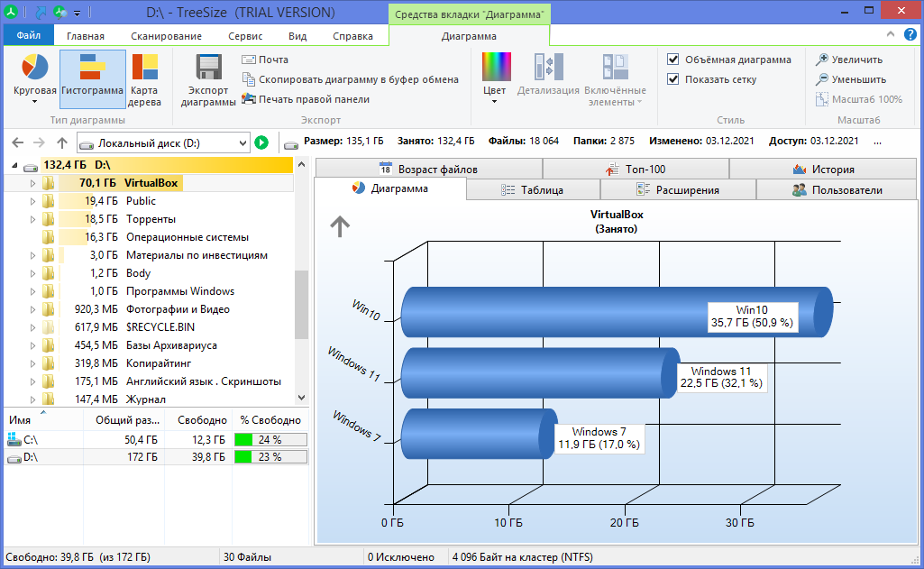Select the Операционные системы folder row

149,237
